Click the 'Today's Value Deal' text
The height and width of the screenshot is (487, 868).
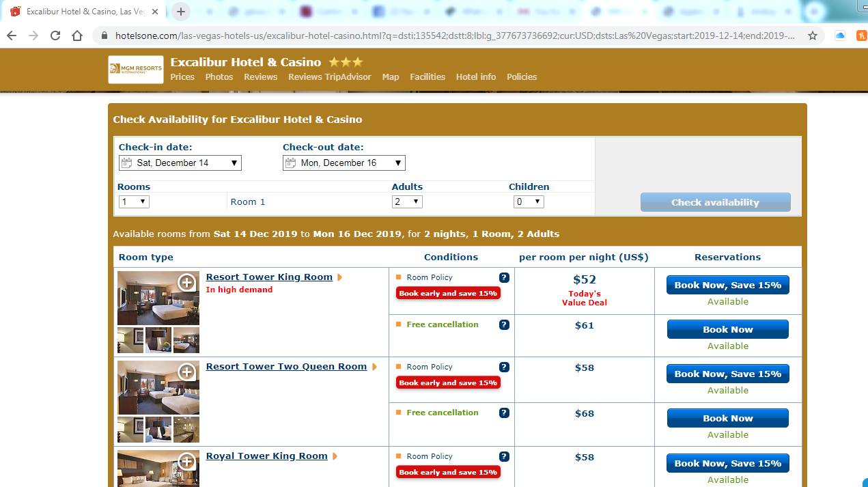(585, 298)
